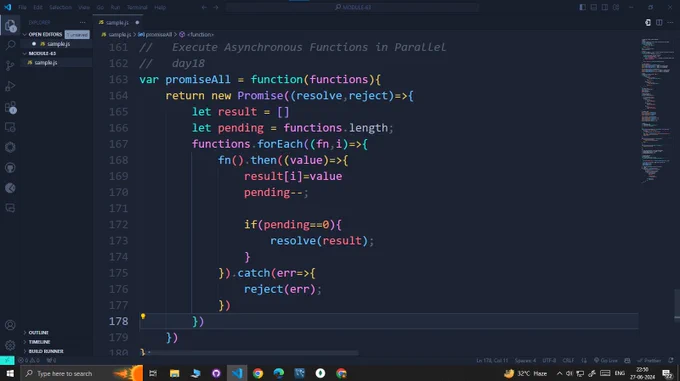Open the Extensions view
Screen dimensions: 680x381
tap(10, 107)
